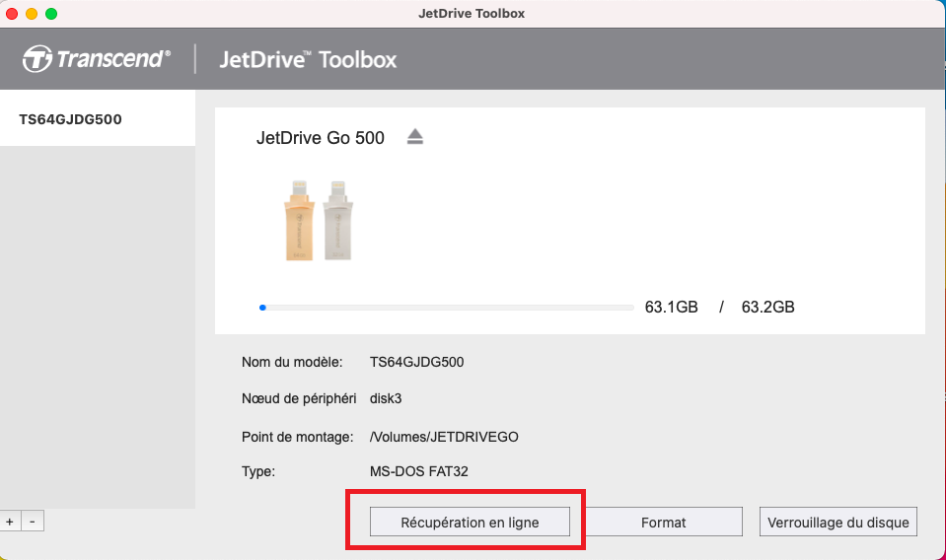This screenshot has width=946, height=560.
Task: Close the JetDrive Toolbox window
Action: coord(12,13)
